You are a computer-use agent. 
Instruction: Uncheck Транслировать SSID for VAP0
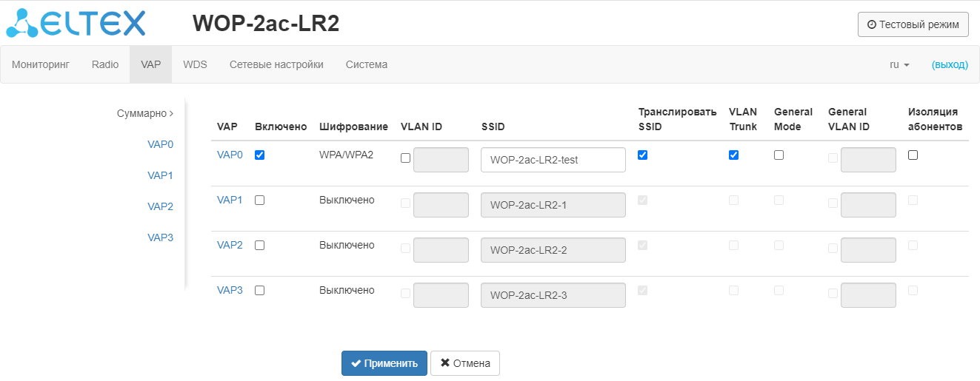(643, 155)
